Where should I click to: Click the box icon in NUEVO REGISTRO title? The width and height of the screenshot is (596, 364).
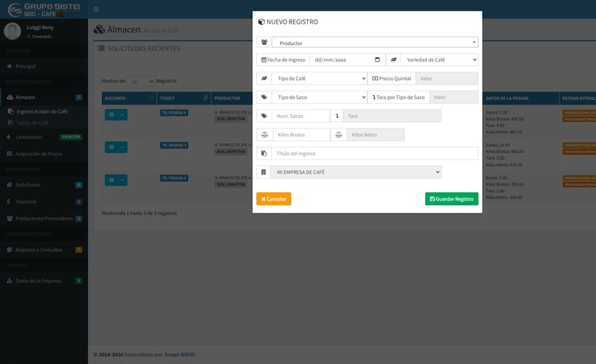click(x=262, y=22)
